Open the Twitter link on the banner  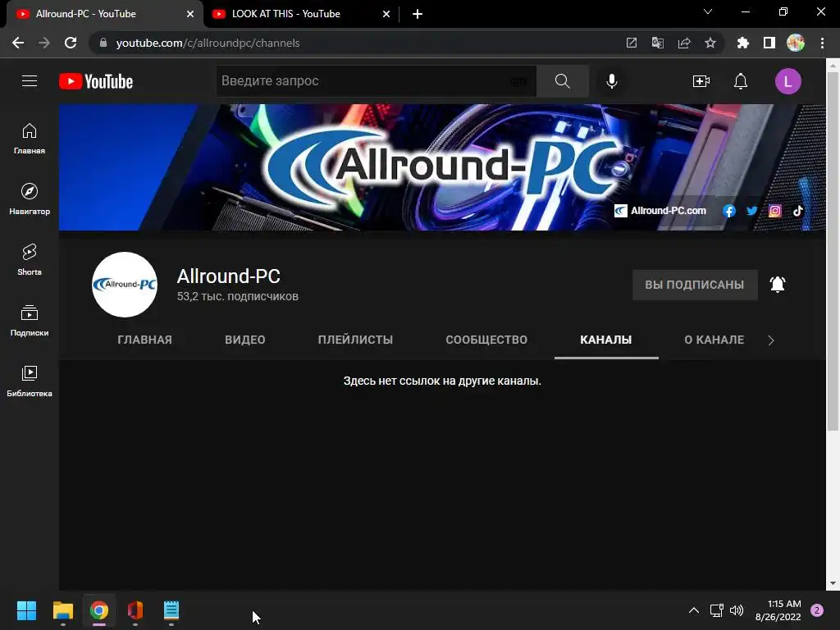(751, 211)
